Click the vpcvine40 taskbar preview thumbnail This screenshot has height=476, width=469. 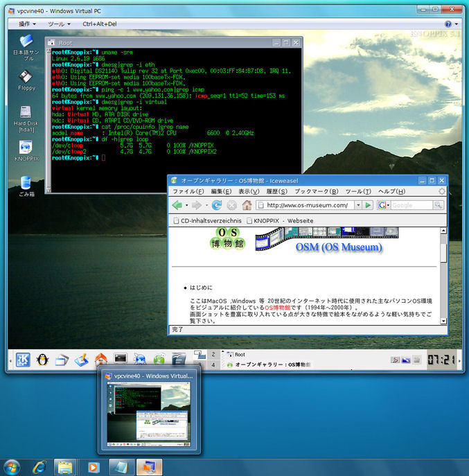pos(149,414)
